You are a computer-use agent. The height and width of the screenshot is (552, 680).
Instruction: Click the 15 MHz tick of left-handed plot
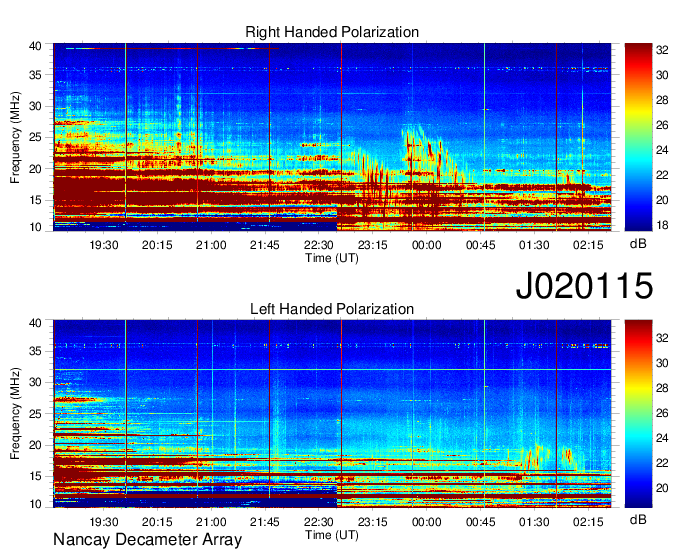click(x=35, y=476)
